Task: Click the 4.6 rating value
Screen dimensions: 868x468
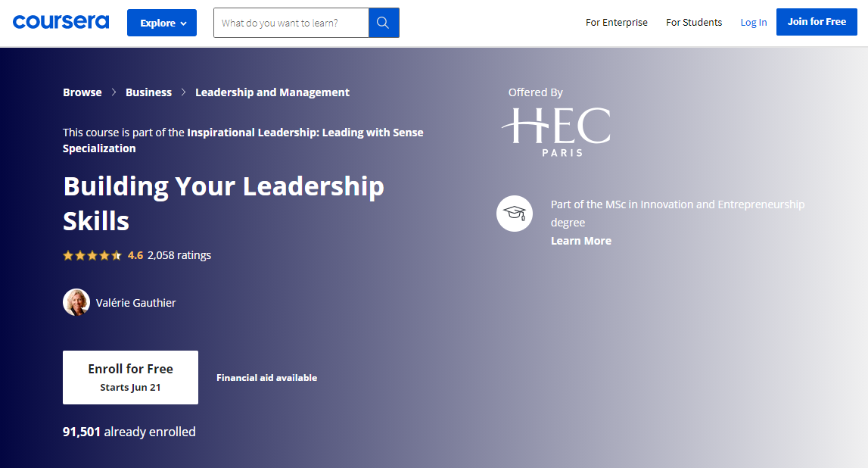Action: (x=135, y=255)
